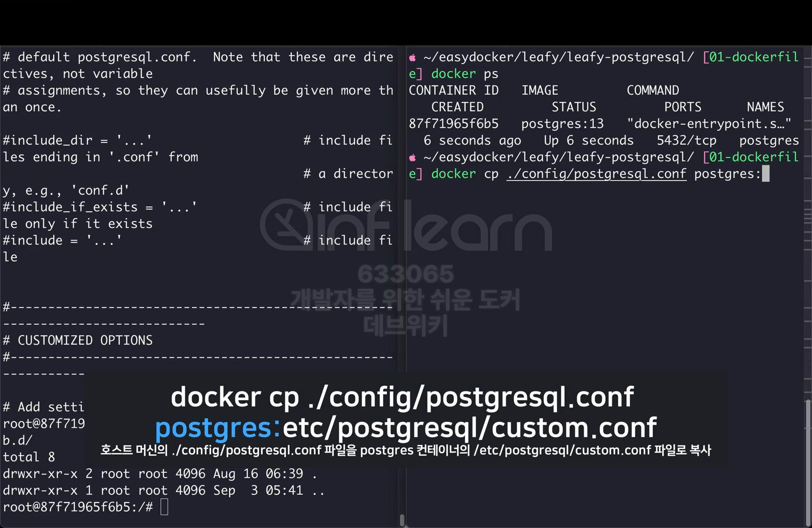Click "y, e.g., 'conf.d'" comment text
Viewport: 812px width, 528px height.
click(x=66, y=191)
